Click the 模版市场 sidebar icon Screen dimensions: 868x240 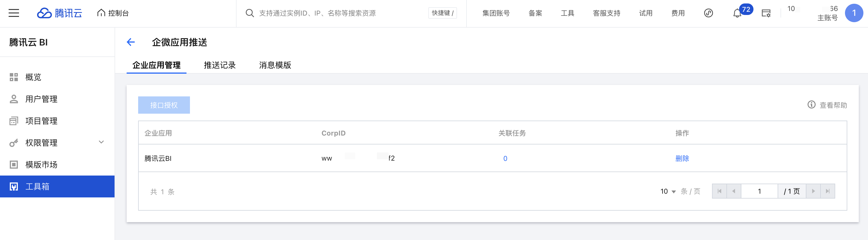[14, 165]
